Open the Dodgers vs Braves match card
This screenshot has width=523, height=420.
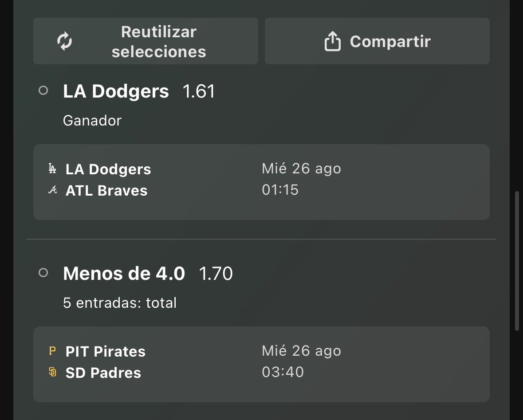(x=262, y=182)
